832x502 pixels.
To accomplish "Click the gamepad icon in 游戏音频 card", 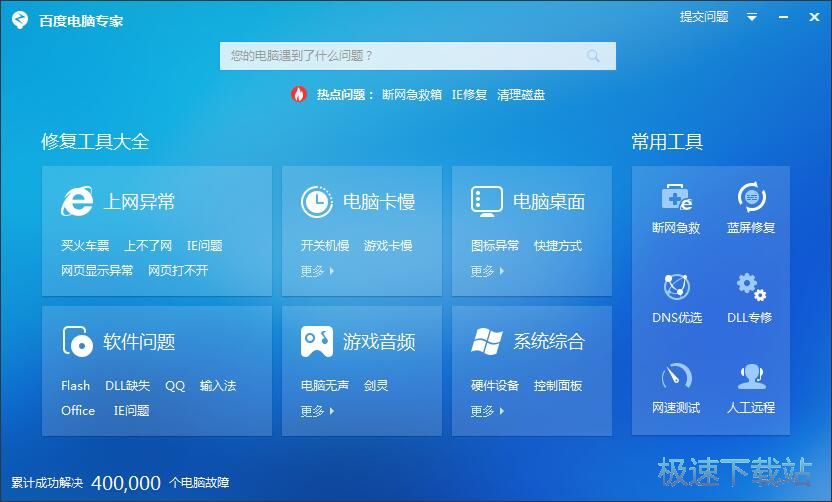I will coord(317,341).
